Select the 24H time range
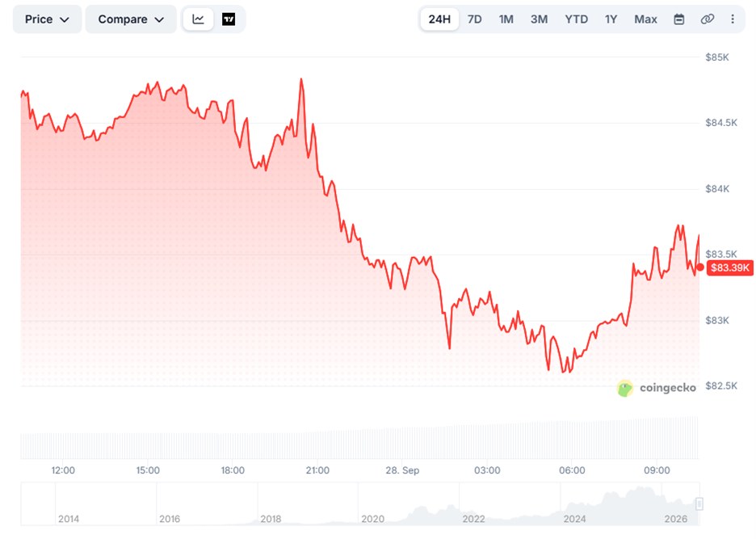The width and height of the screenshot is (756, 539). coord(439,19)
